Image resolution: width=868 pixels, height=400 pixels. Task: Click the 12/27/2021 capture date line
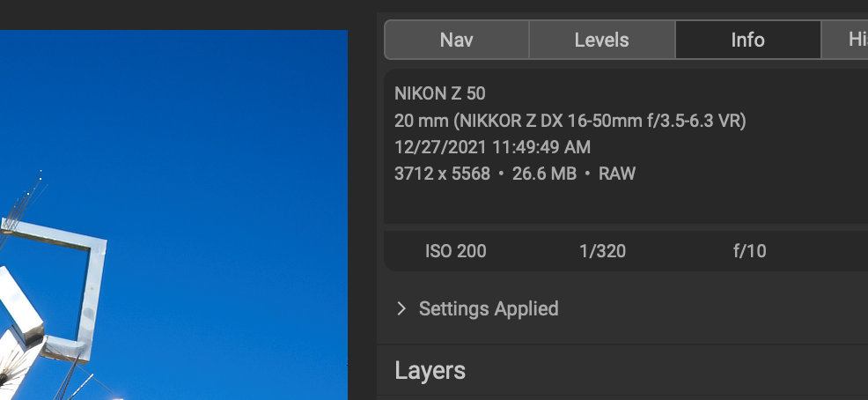pos(492,147)
